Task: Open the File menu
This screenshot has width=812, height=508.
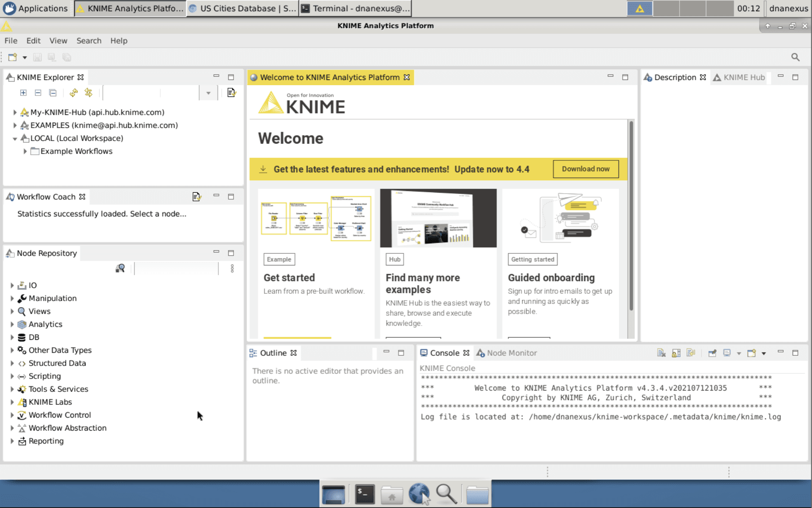Action: click(x=11, y=40)
